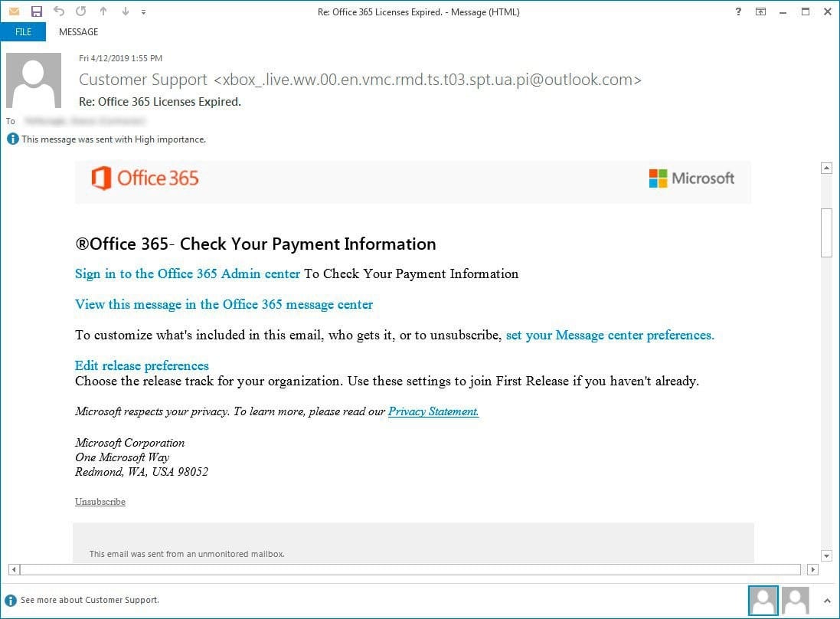840x619 pixels.
Task: Click the Edit release preferences link
Action: click(142, 365)
